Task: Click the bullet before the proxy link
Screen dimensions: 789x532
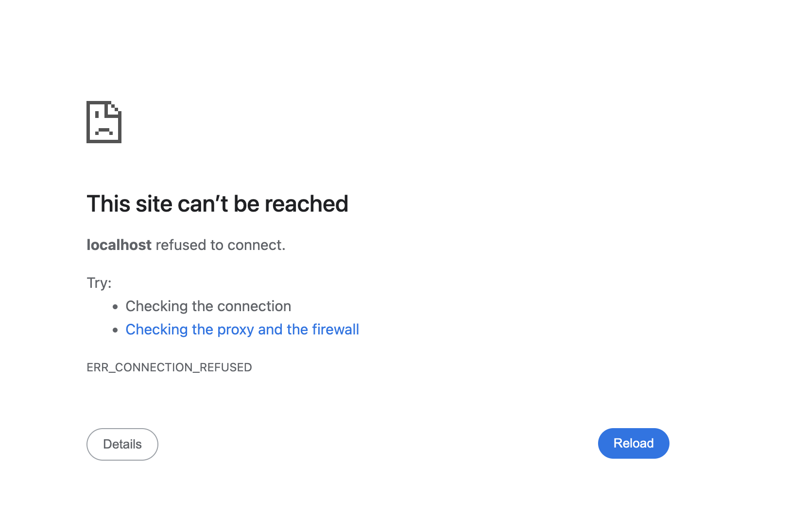Action: coord(115,330)
